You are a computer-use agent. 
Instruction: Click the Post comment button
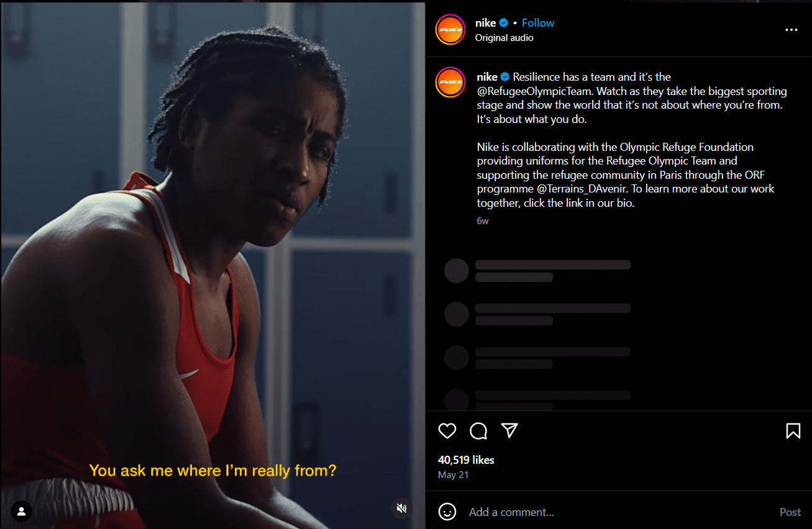(x=790, y=512)
